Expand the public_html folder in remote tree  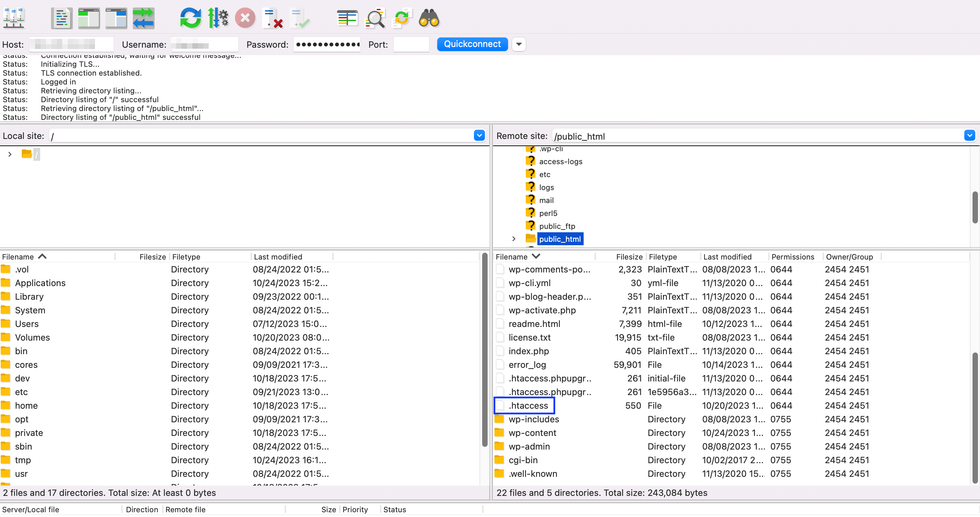[514, 238]
